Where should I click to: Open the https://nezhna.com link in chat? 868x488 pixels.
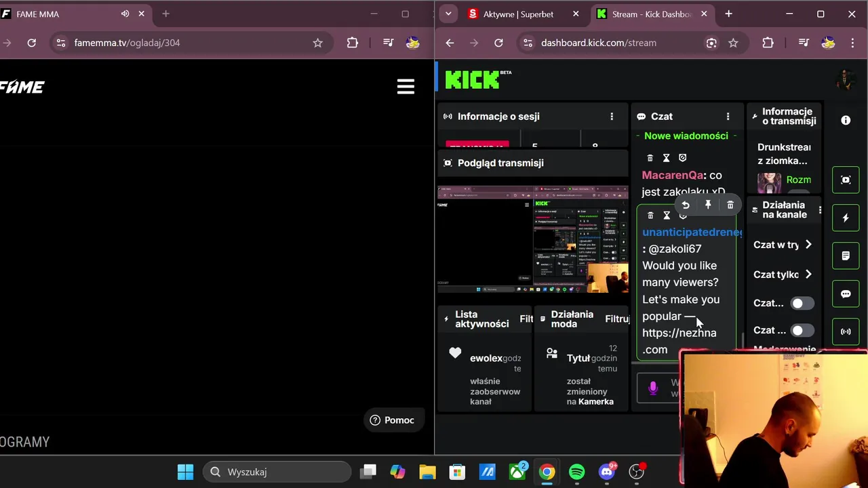coord(679,341)
